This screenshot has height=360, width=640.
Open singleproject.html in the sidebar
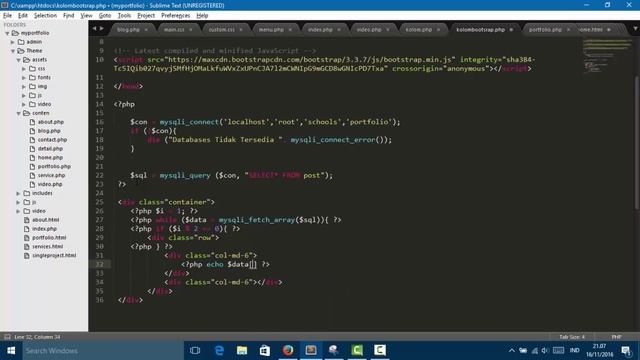tap(54, 256)
